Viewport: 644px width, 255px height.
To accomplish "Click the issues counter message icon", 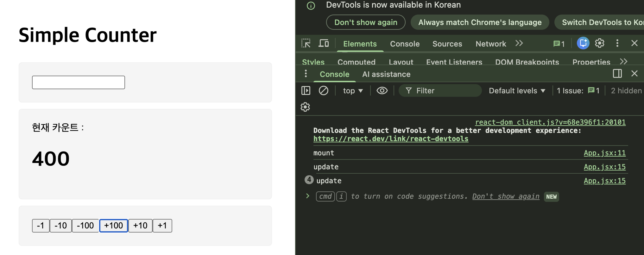I will click(559, 44).
